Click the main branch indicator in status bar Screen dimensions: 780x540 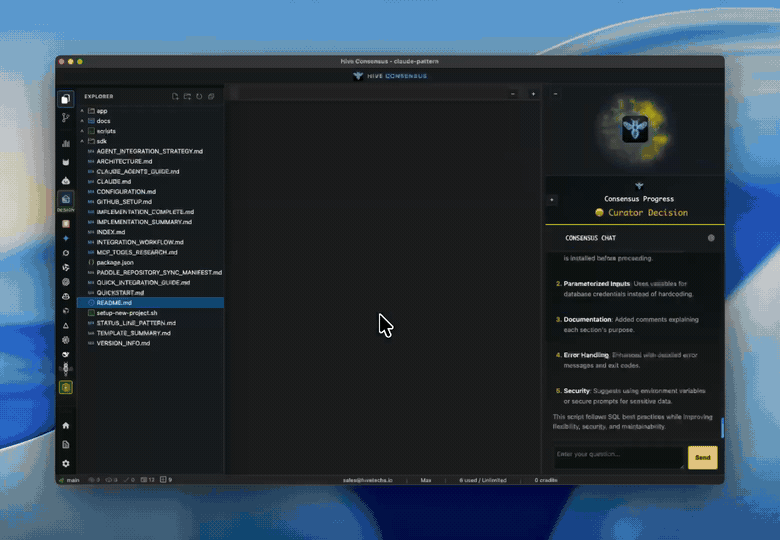point(69,480)
